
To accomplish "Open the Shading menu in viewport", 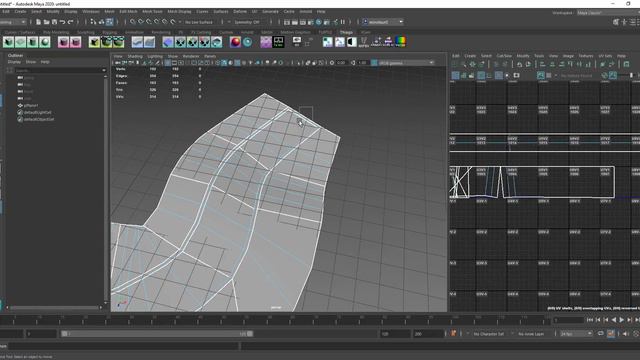I will [135, 56].
